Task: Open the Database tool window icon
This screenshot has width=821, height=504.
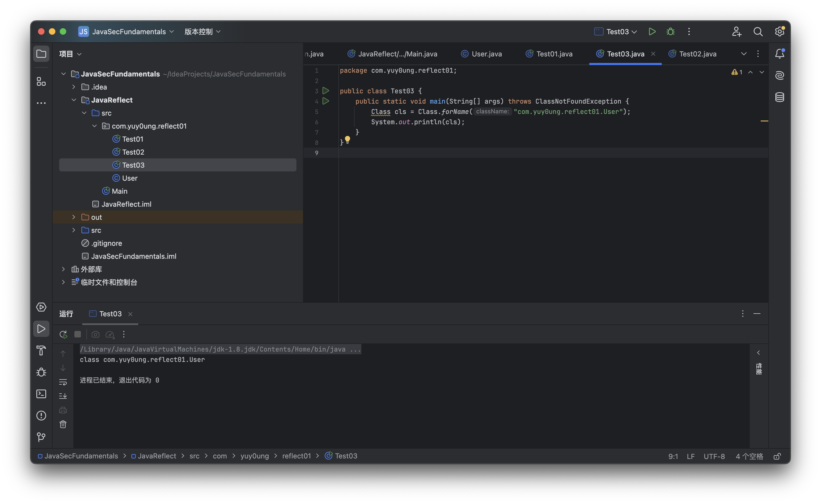Action: click(779, 97)
